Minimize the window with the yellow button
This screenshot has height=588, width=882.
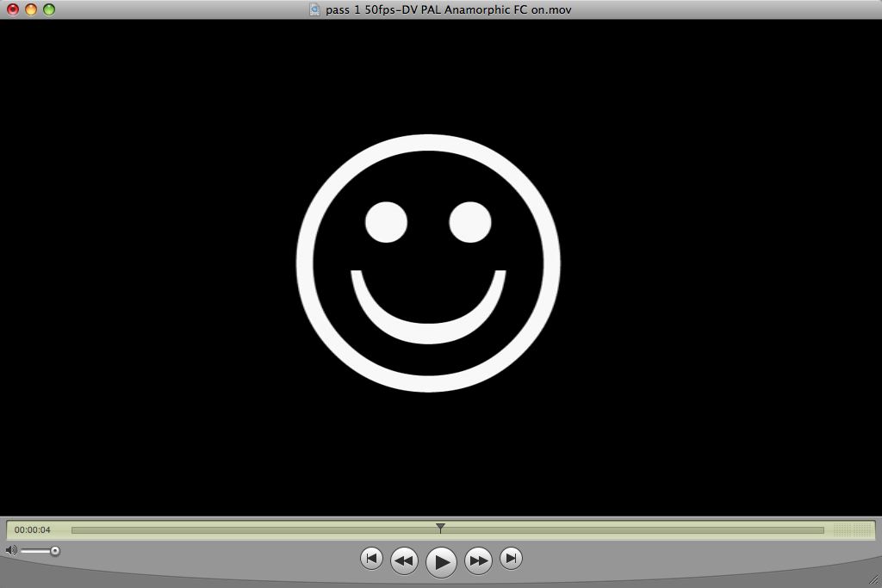pos(31,9)
